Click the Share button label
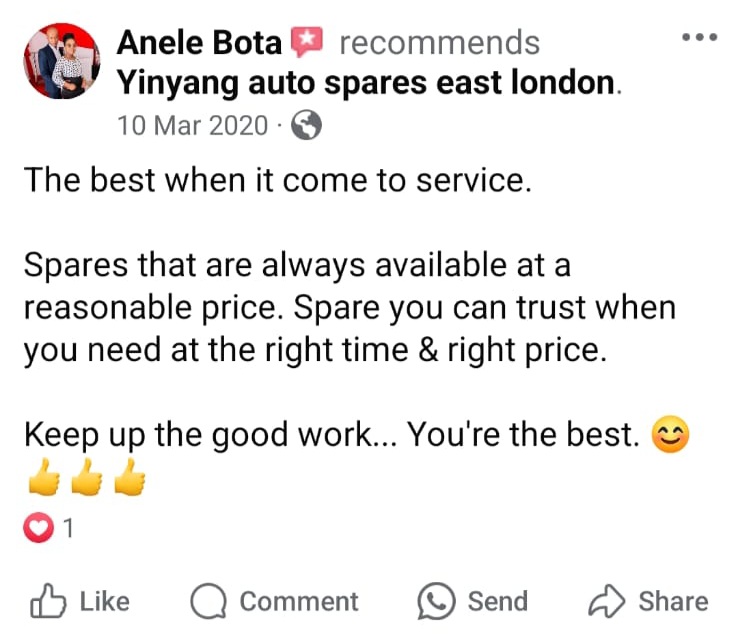The image size is (738, 641). coord(674,601)
